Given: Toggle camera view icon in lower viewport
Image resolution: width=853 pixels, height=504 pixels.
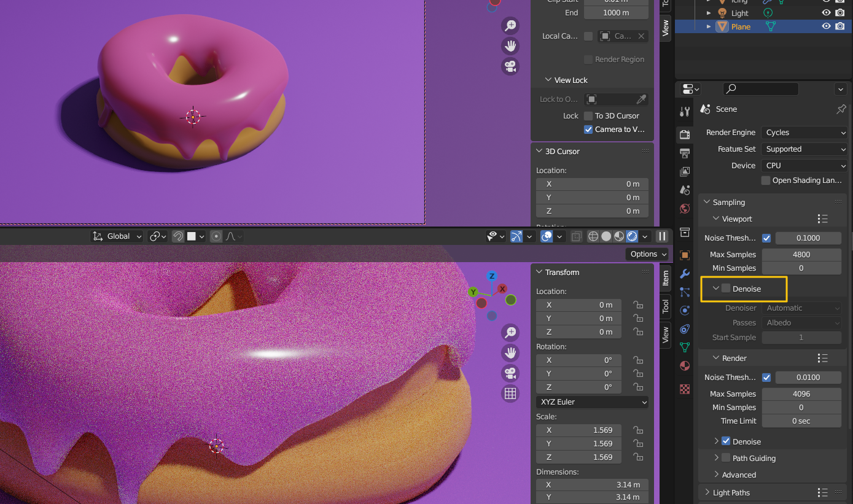Looking at the screenshot, I should pos(510,373).
